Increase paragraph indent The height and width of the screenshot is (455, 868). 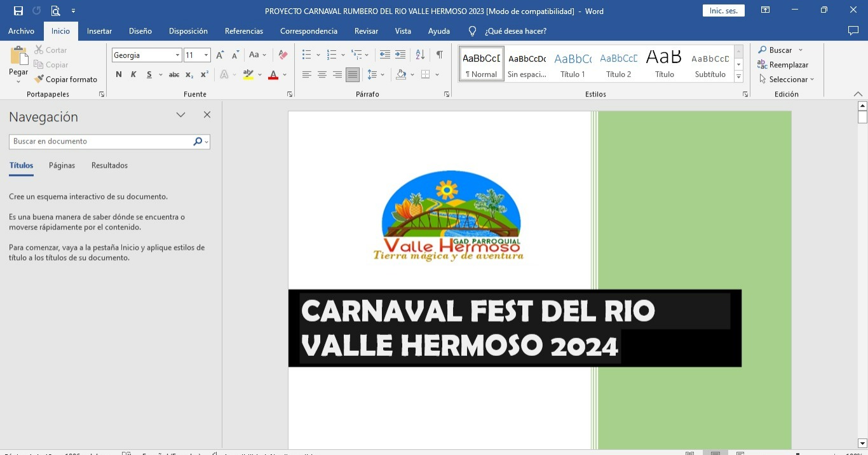[400, 55]
